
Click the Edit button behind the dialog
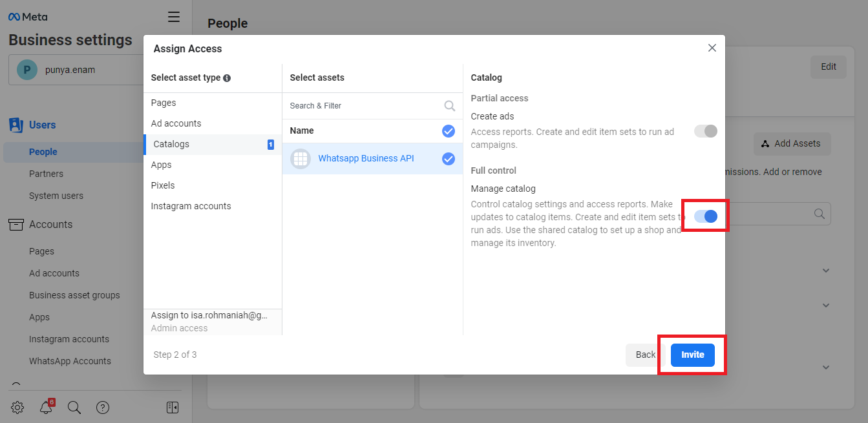pyautogui.click(x=829, y=67)
